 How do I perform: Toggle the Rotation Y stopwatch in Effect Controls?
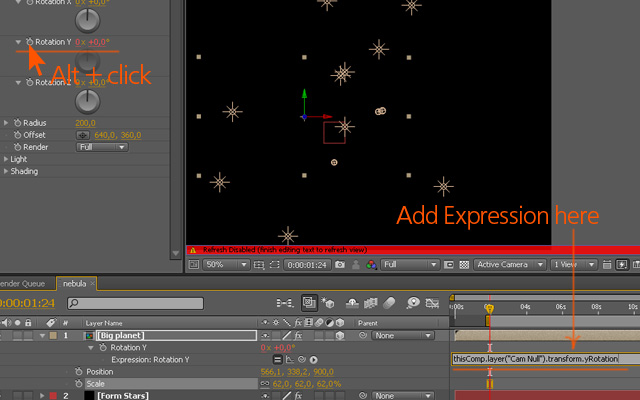click(x=29, y=42)
